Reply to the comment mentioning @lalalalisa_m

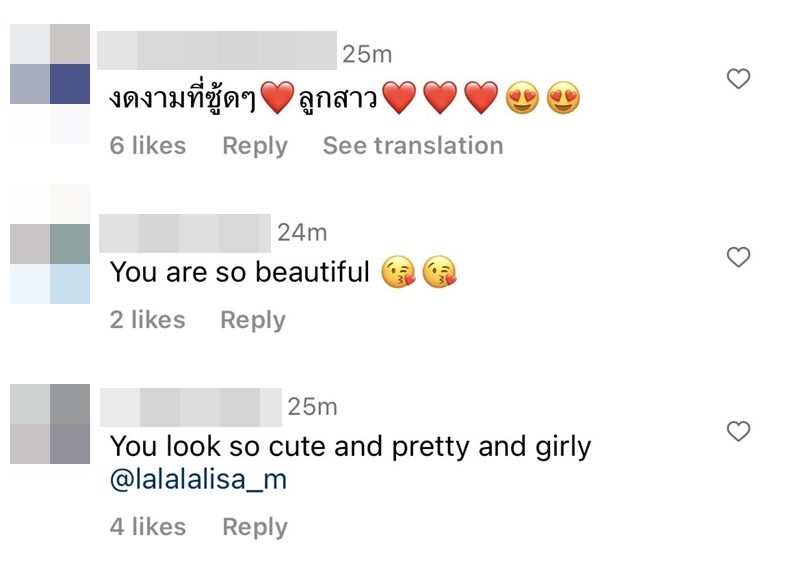point(254,527)
